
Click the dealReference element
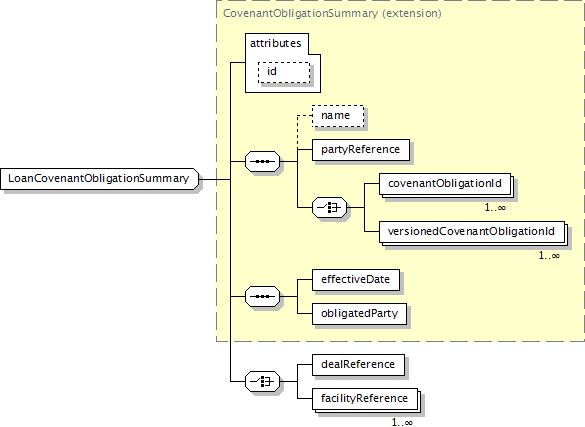click(x=358, y=365)
